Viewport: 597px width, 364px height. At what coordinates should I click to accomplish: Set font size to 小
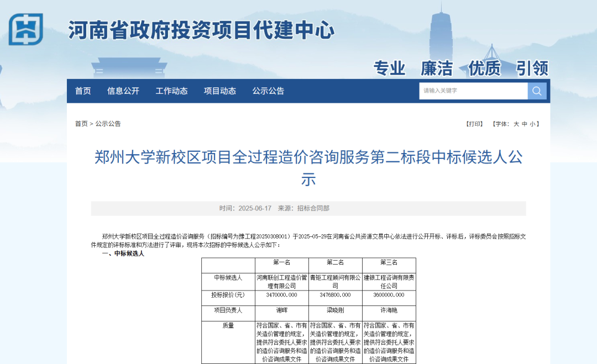[533, 124]
